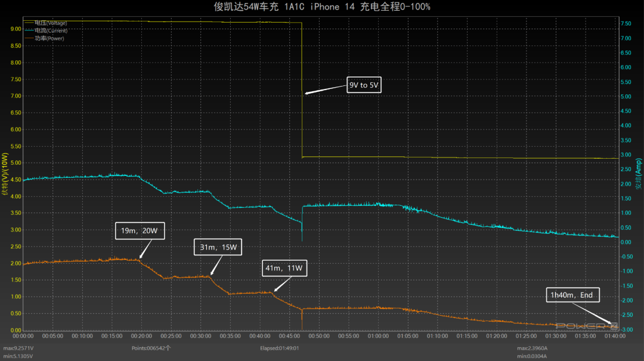
Task: Click the 3.00 tick on the Amp axis
Action: [x=626, y=155]
